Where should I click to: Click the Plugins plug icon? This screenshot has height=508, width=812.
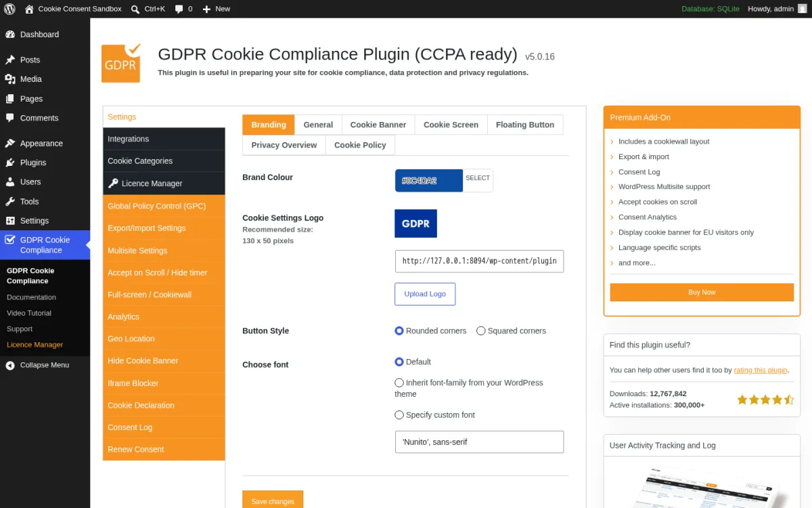(10, 163)
